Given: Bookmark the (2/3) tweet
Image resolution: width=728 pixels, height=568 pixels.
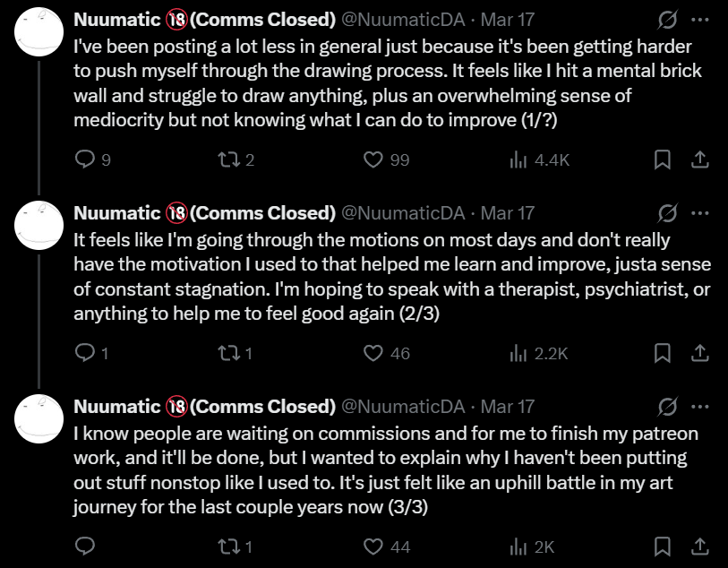Looking at the screenshot, I should tap(663, 353).
